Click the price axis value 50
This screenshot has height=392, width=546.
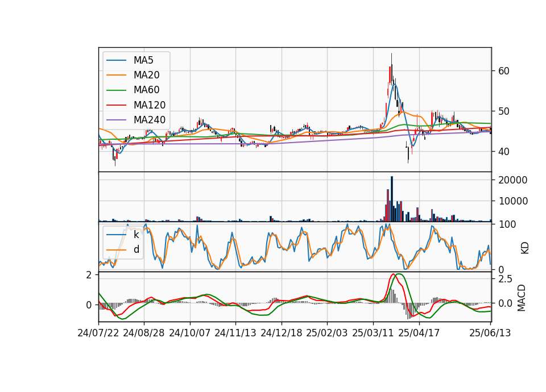[x=504, y=111]
